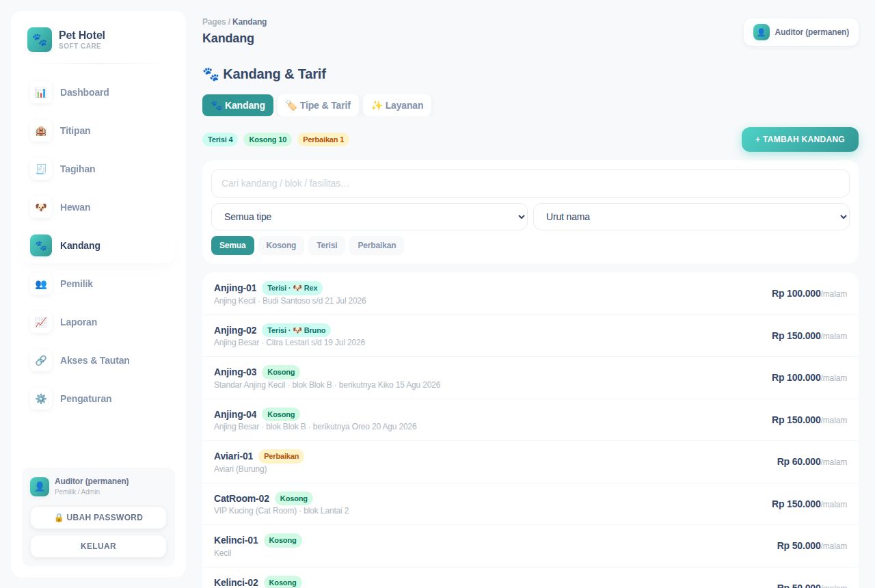Open the Urut nama sort dropdown
The height and width of the screenshot is (588, 875).
[x=691, y=217]
